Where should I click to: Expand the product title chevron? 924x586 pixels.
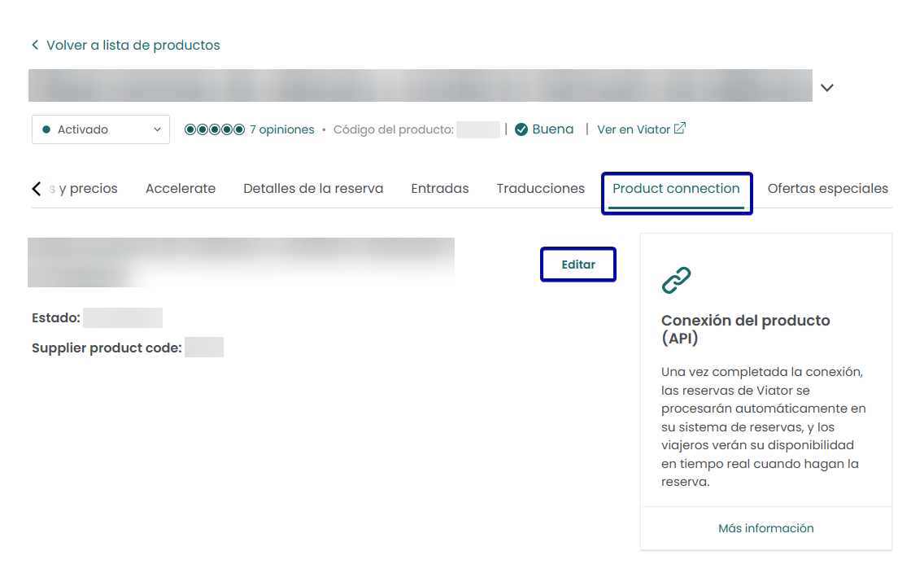point(827,88)
